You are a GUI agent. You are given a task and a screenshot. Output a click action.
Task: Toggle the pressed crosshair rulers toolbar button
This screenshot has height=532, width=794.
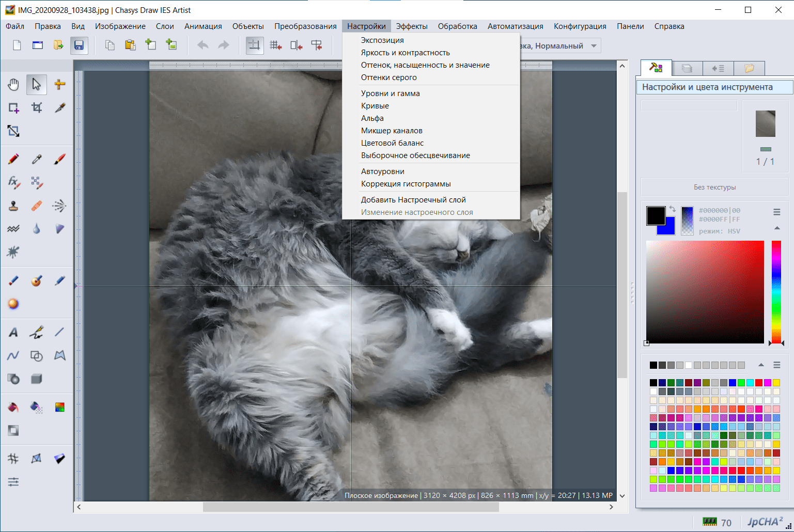254,45
